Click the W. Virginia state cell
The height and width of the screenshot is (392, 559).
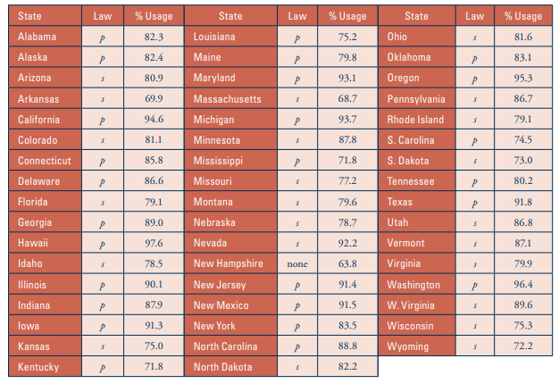point(413,305)
